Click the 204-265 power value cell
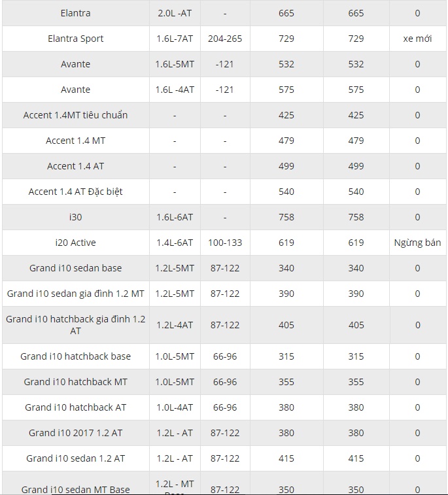 click(x=225, y=39)
